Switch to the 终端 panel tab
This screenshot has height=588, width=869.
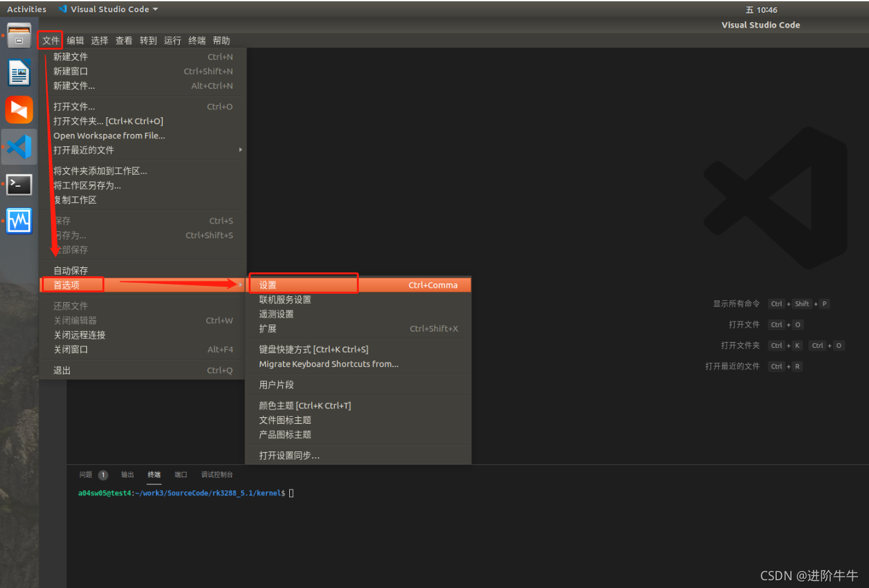click(154, 475)
